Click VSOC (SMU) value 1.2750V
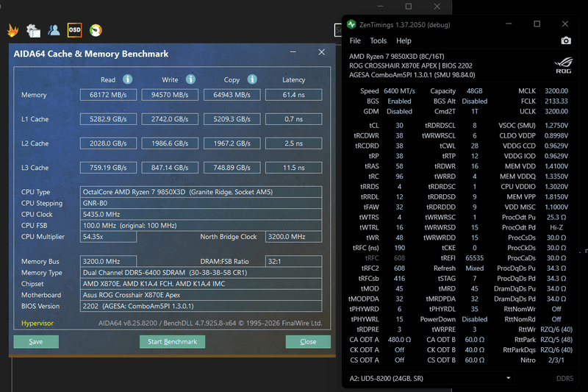 [x=556, y=126]
